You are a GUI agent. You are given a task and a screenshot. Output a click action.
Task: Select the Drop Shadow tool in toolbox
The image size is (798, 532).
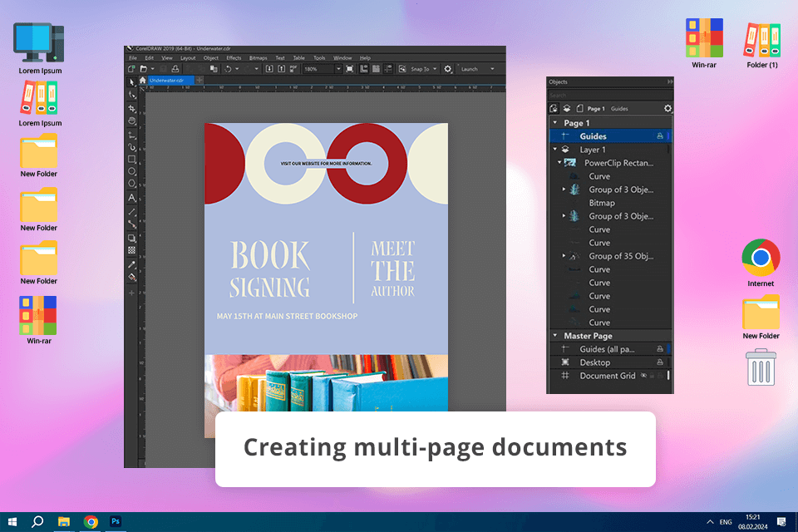click(132, 238)
